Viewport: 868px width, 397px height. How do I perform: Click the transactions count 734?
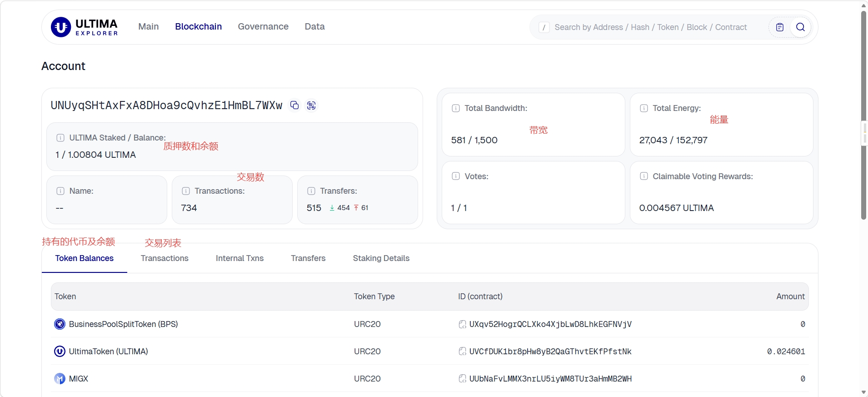(x=189, y=208)
